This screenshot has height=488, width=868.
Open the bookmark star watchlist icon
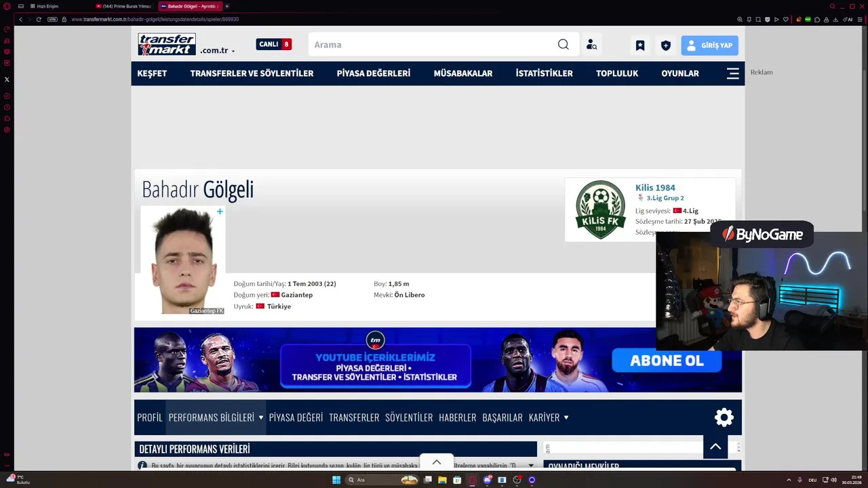639,45
